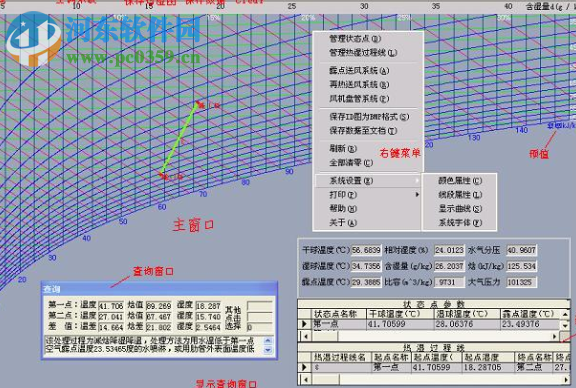This screenshot has height=388, width=576.
Task: Click the 露点温度(℃) column header in the table
Action: 530,314
